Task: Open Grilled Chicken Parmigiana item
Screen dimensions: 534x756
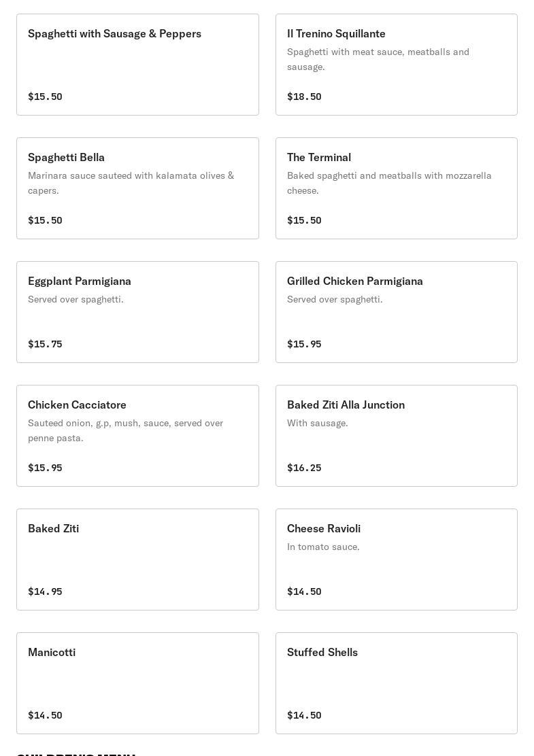Action: 397,312
